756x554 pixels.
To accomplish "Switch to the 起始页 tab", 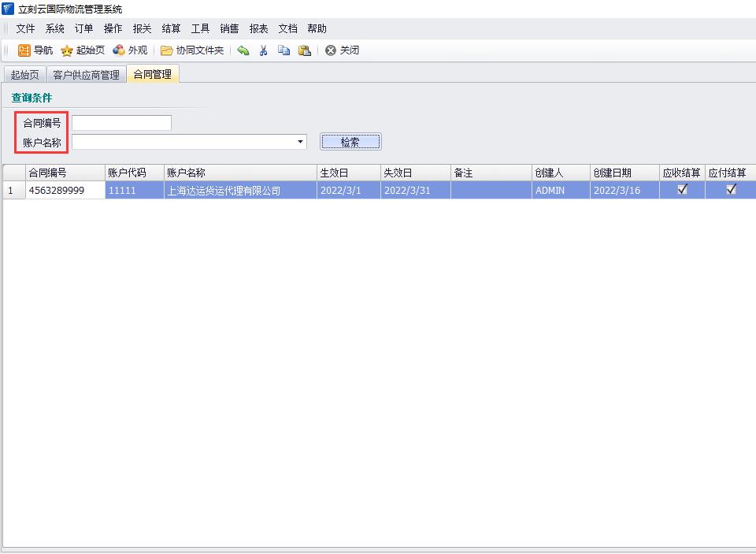I will pyautogui.click(x=24, y=75).
